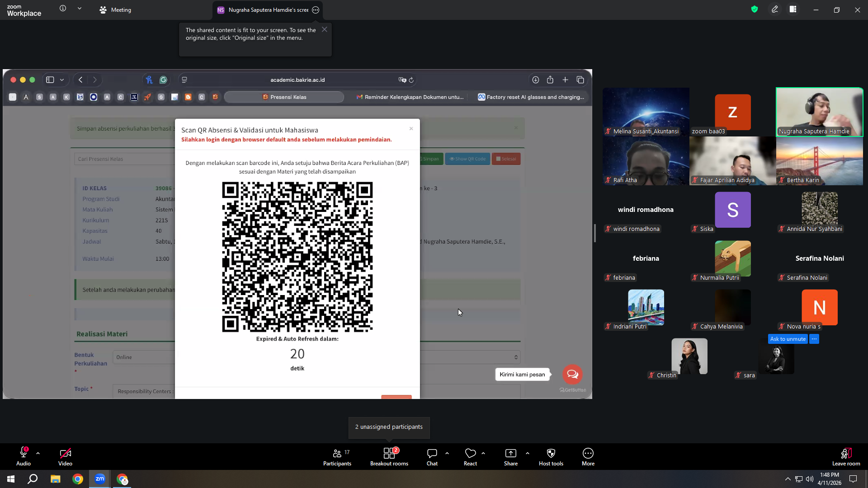The height and width of the screenshot is (488, 868).
Task: Click the Show QR Code button
Action: coord(467,159)
